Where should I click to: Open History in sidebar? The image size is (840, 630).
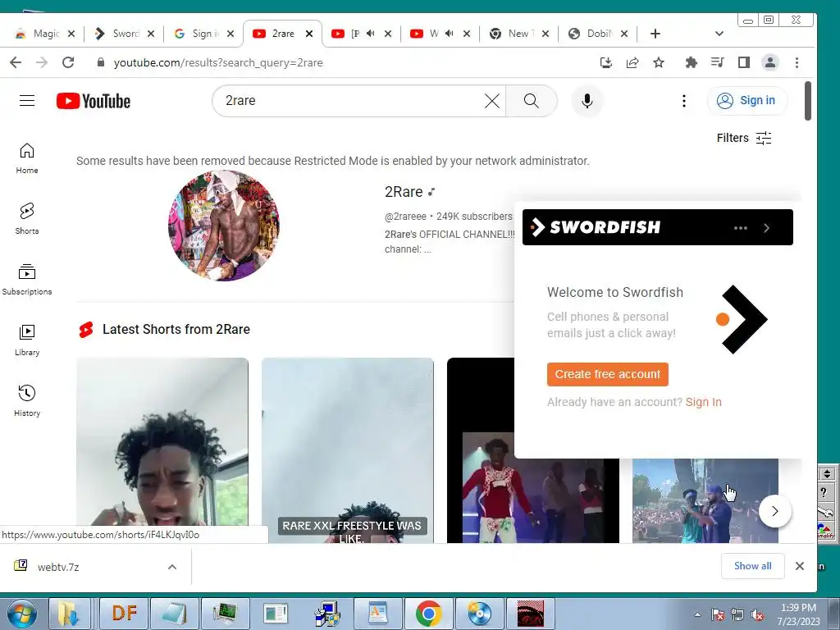tap(27, 400)
